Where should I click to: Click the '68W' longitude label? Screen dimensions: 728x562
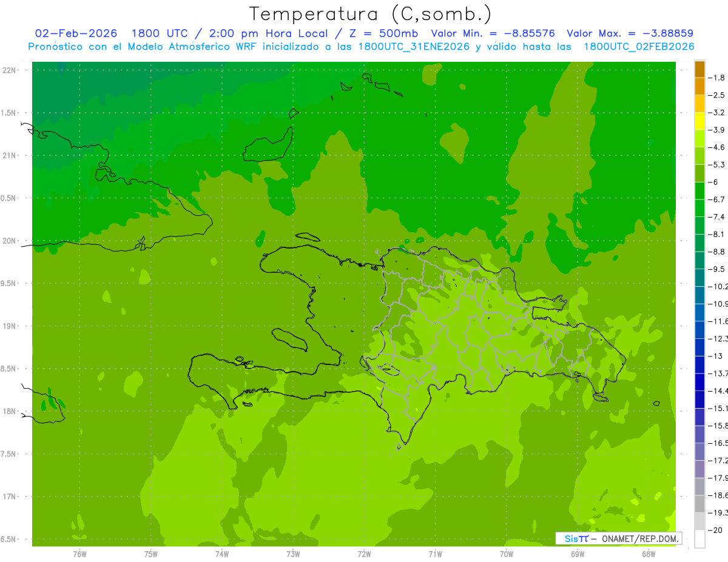coord(649,554)
